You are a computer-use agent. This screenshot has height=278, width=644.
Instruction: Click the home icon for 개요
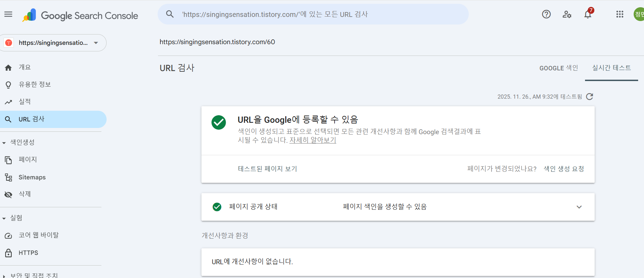point(8,68)
